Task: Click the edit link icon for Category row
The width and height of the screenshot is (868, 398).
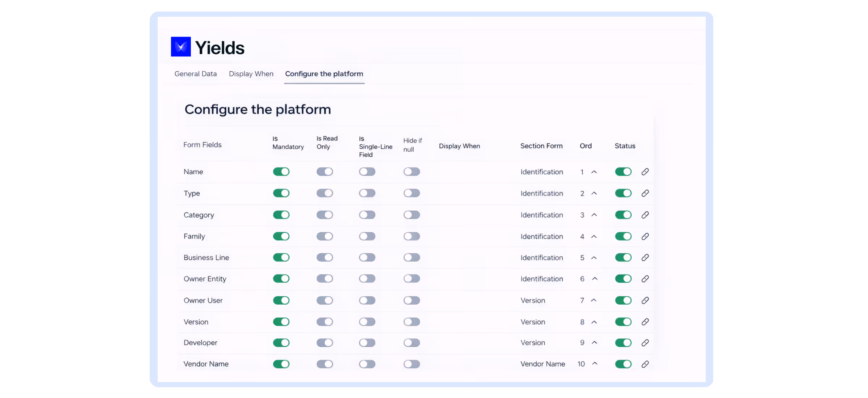Action: click(645, 215)
